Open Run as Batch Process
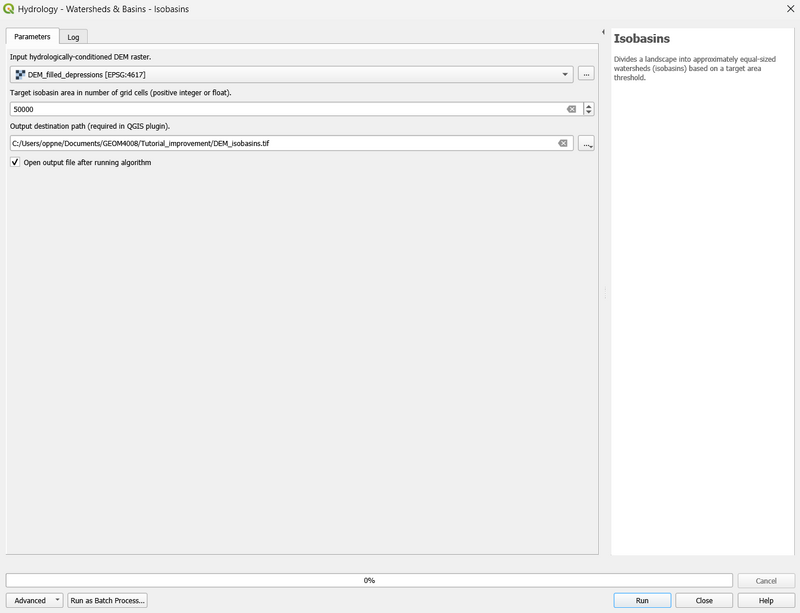 108,600
